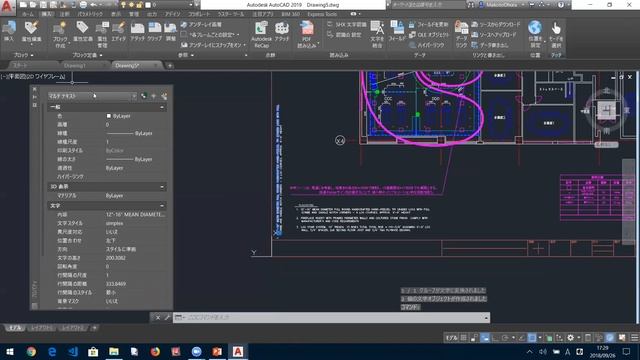640x360 pixels.
Task: Open command line history dropdown arrow
Action: tap(486, 318)
